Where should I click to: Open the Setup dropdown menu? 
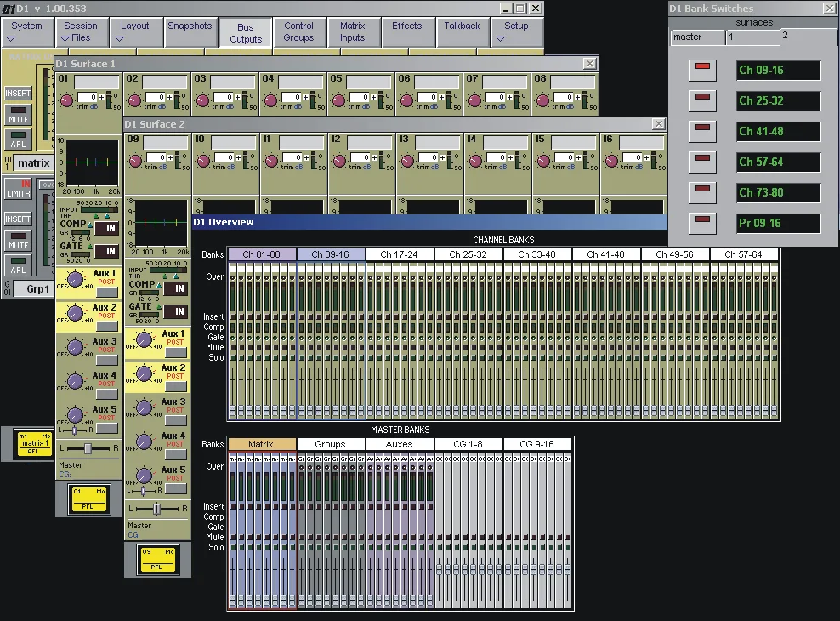[516, 31]
